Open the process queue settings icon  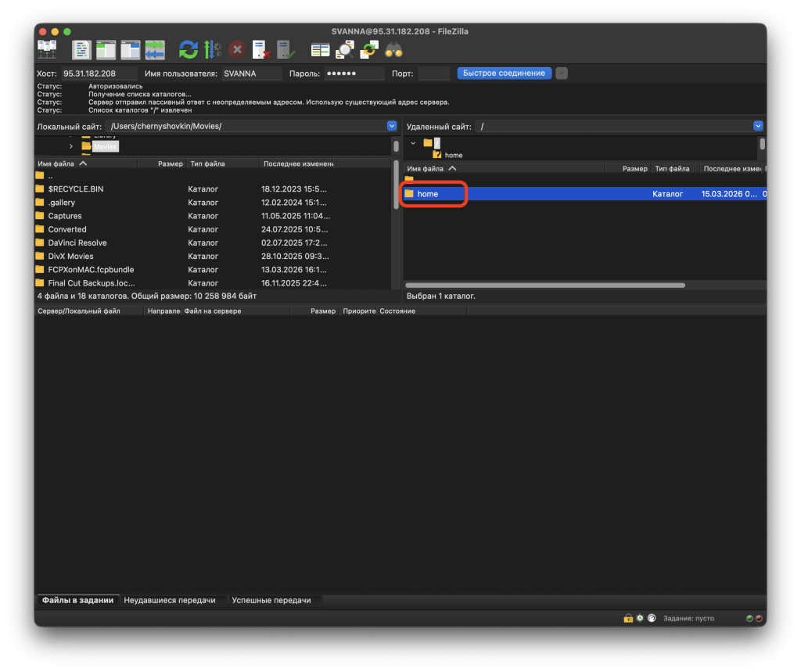coord(213,50)
